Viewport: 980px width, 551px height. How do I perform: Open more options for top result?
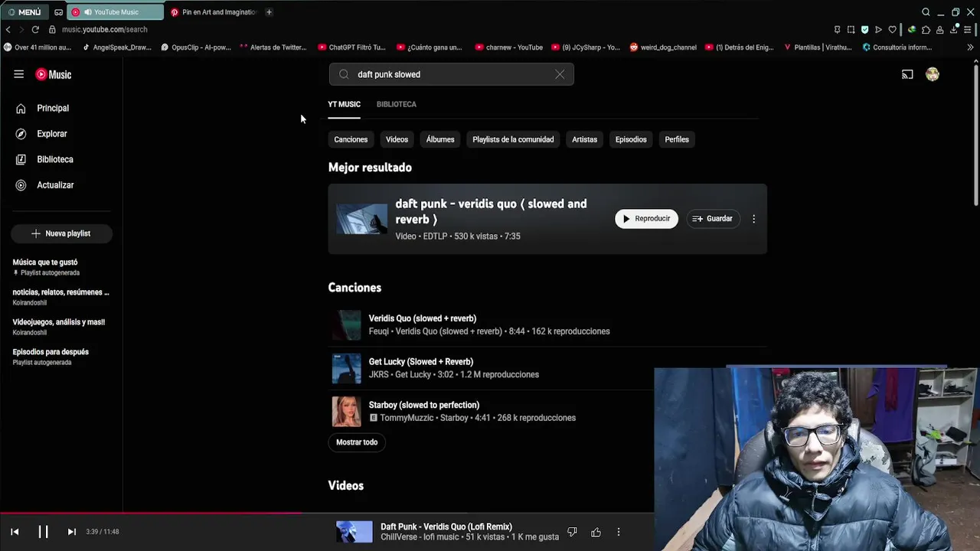click(x=753, y=219)
